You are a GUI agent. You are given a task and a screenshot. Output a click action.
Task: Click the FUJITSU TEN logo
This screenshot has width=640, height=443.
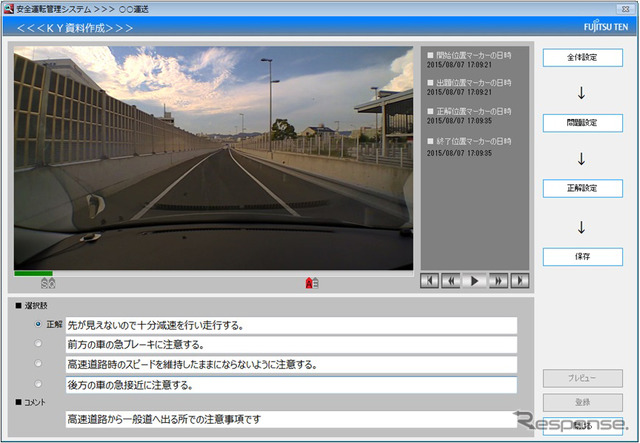click(606, 27)
